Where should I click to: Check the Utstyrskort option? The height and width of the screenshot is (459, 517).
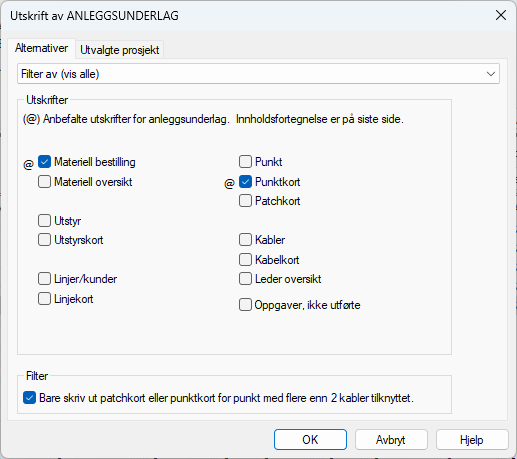coord(44,240)
